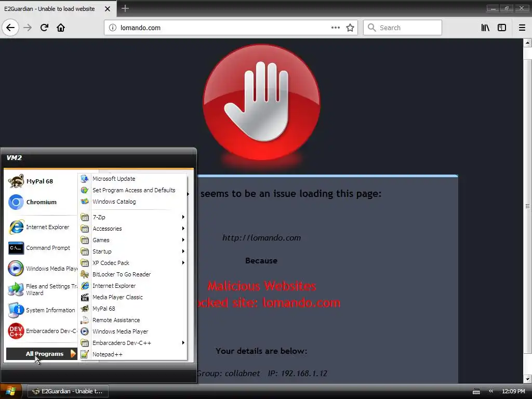The width and height of the screenshot is (532, 399).
Task: Open BitLocker To Go Reader
Action: [x=133, y=274]
